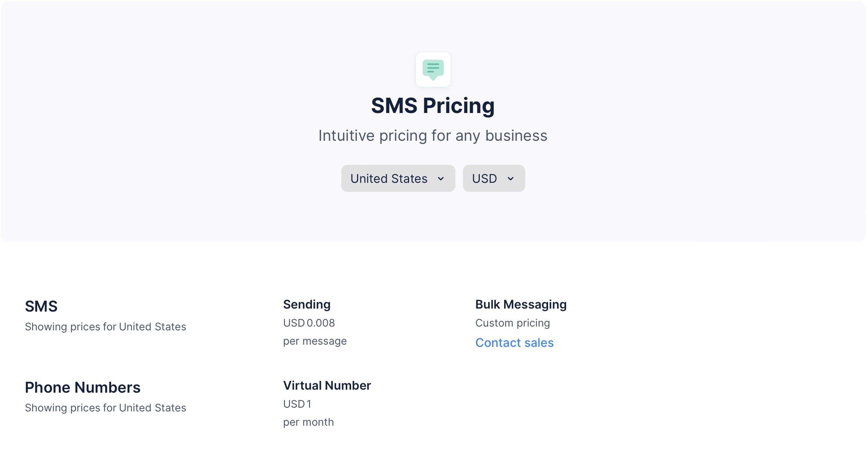
Task: Open the USD currency dropdown
Action: 493,178
